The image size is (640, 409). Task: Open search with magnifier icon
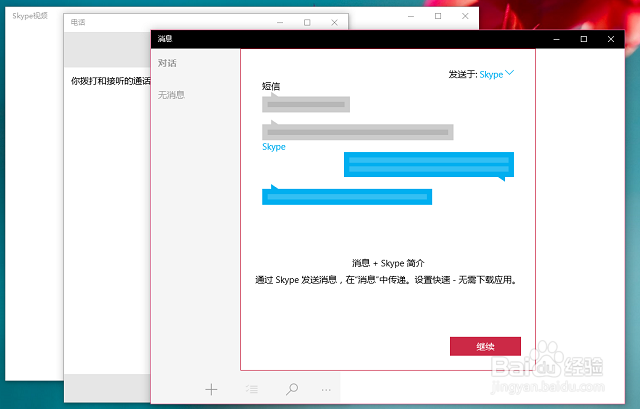(292, 389)
